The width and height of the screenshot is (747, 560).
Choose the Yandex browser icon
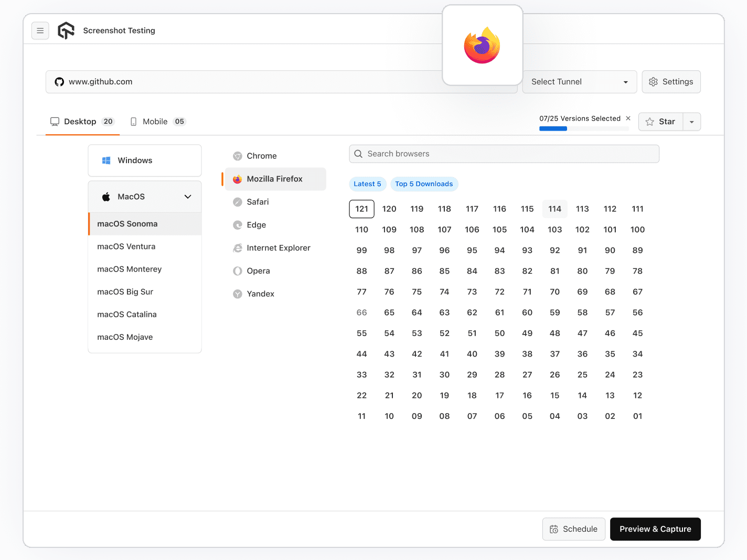click(238, 294)
